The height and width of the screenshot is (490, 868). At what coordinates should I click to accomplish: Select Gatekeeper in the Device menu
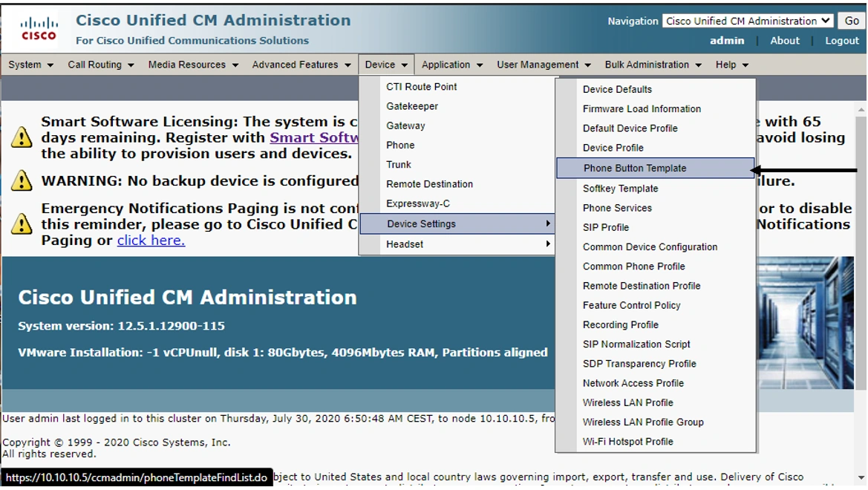[x=457, y=106]
